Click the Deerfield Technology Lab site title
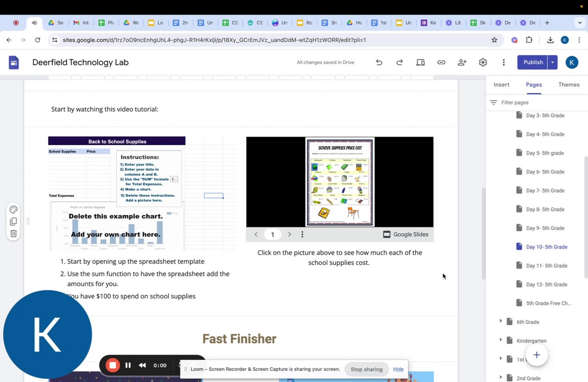The height and width of the screenshot is (382, 588). click(x=80, y=62)
